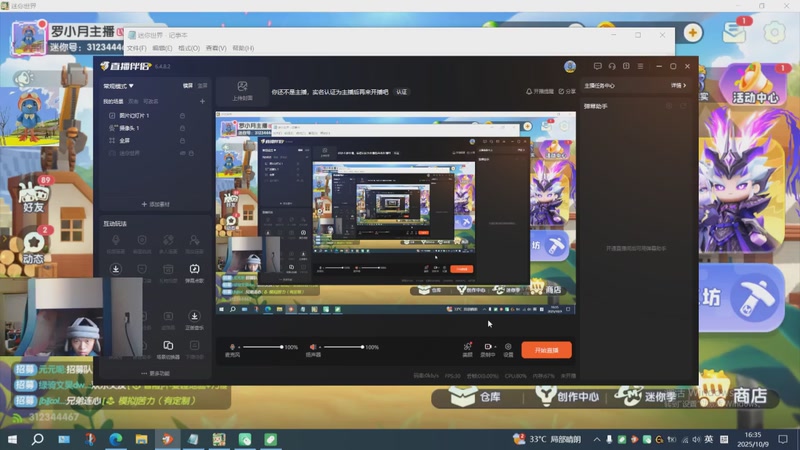Click the microphone icon beside volume slider

click(x=232, y=347)
